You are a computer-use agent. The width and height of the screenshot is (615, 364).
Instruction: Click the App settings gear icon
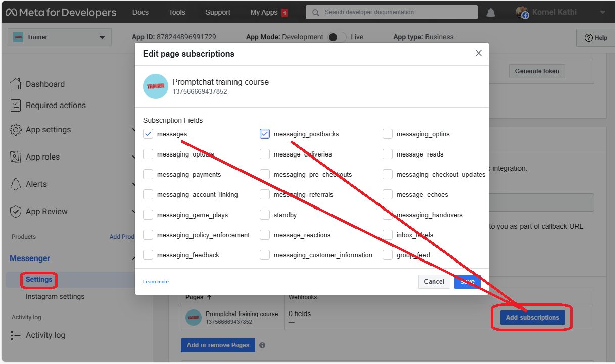[16, 130]
